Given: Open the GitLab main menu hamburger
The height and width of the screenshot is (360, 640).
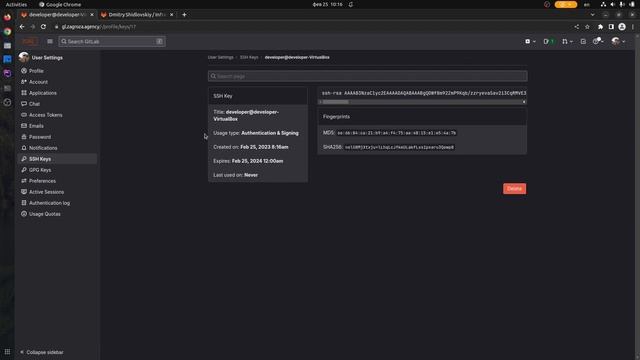Looking at the screenshot, I should click(x=50, y=41).
